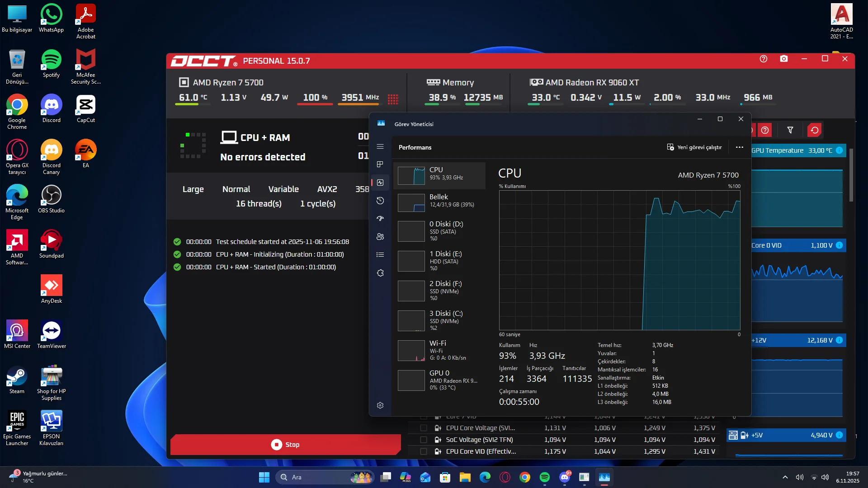Viewport: 868px width, 488px height.
Task: Click the OCCT sensor filter funnel icon
Action: (790, 130)
